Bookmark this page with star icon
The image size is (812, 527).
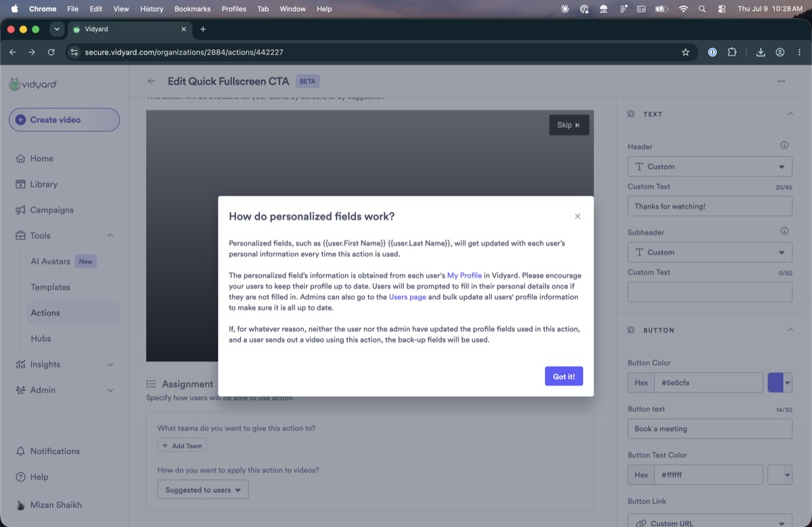tap(685, 52)
